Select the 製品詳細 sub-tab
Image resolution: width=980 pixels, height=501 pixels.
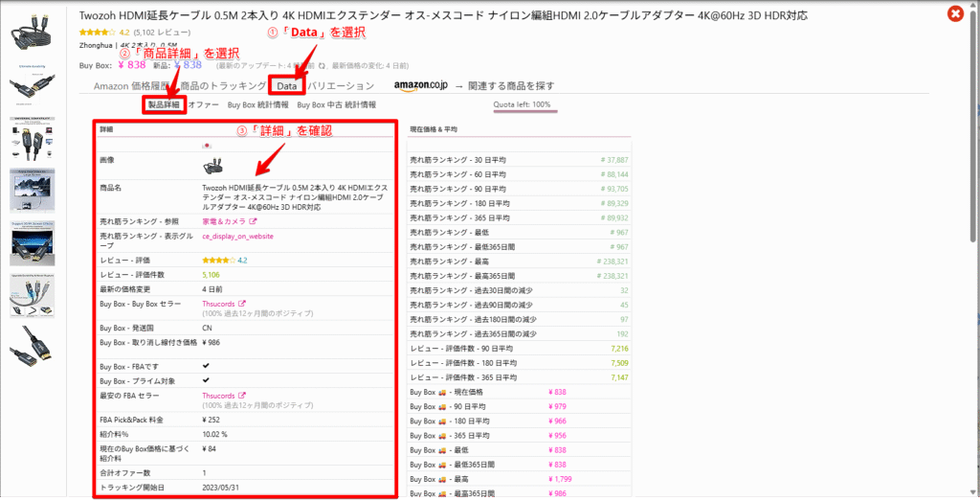(x=164, y=104)
